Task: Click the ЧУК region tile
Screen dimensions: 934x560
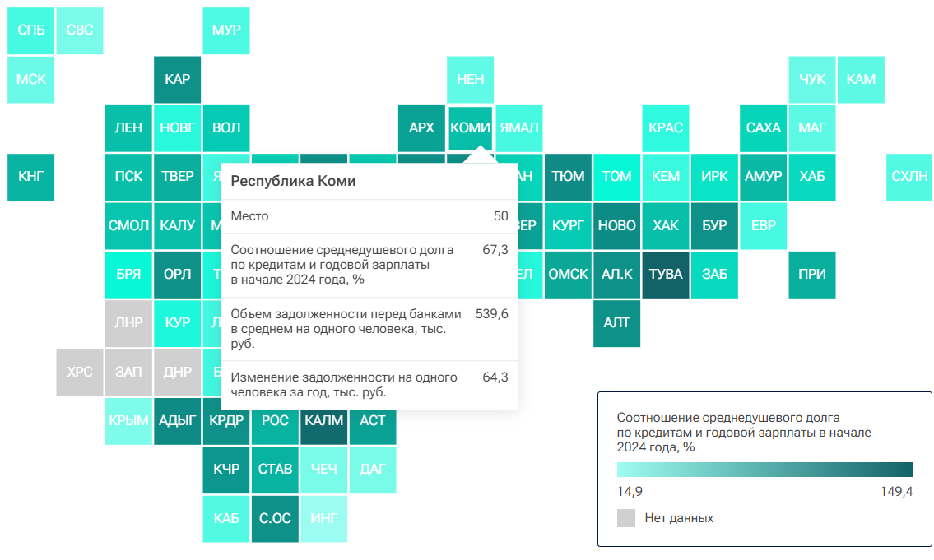Action: (812, 80)
